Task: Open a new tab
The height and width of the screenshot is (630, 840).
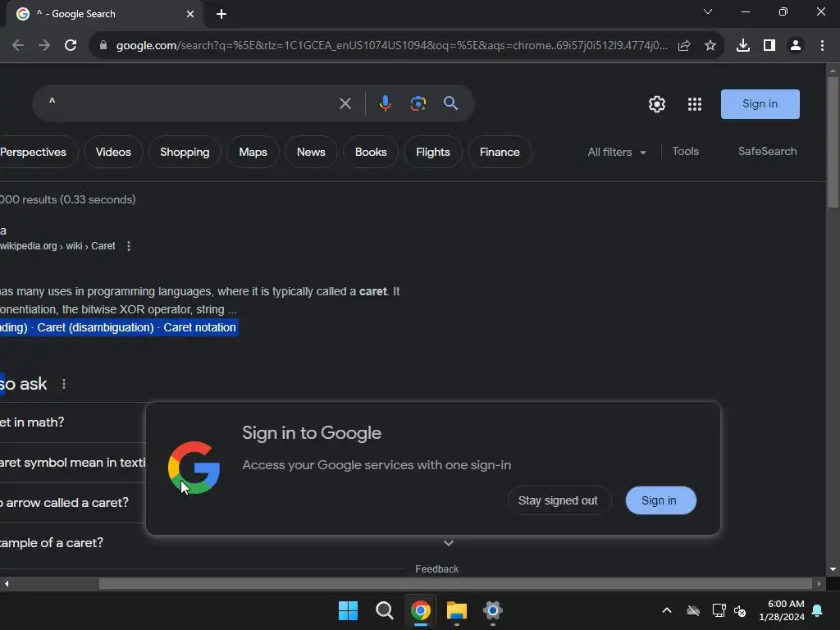Action: [221, 14]
